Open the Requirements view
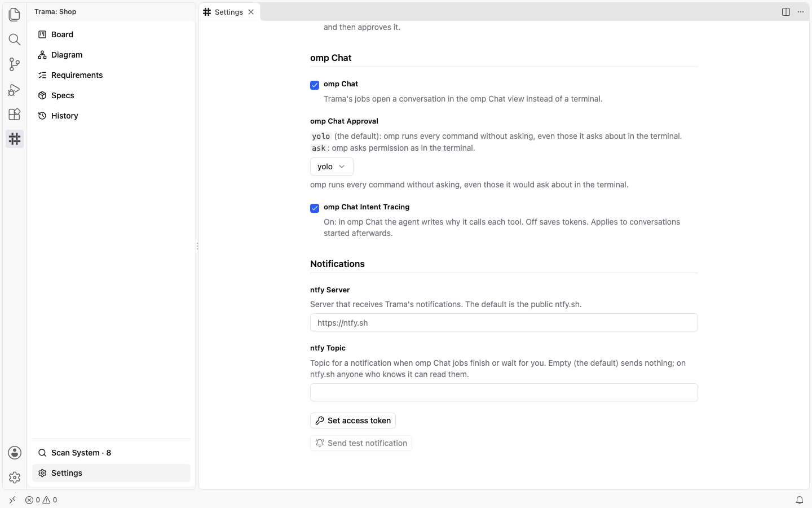This screenshot has width=812, height=508. (x=111, y=75)
